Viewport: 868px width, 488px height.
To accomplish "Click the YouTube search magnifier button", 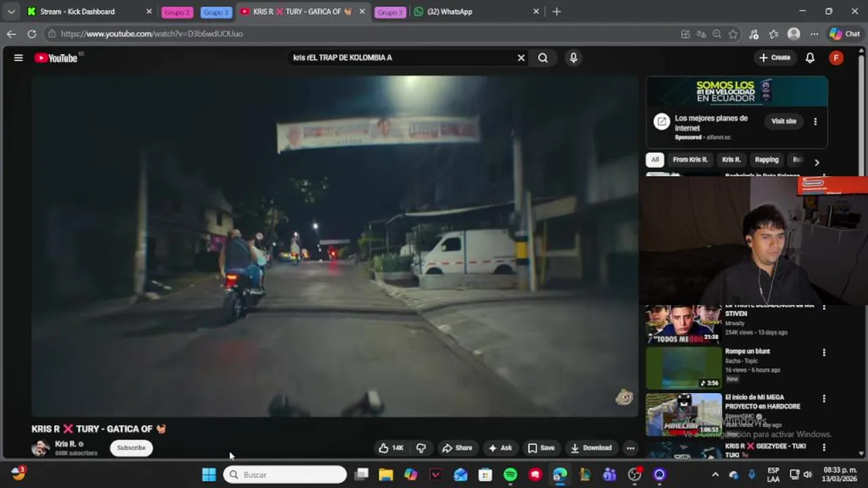I will click(x=542, y=58).
